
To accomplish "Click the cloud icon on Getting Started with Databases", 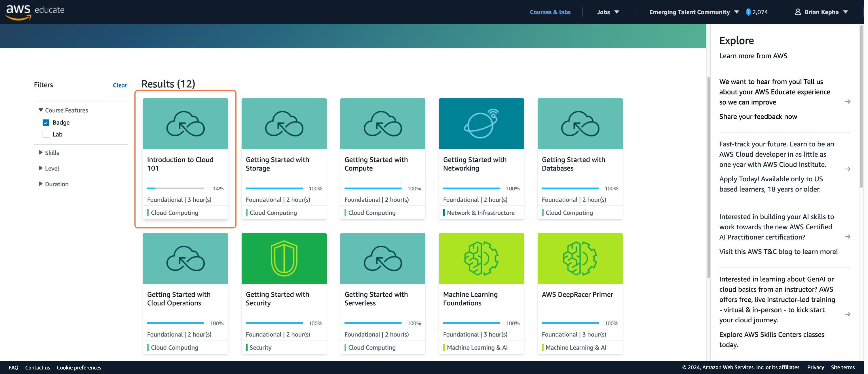I will [x=580, y=124].
